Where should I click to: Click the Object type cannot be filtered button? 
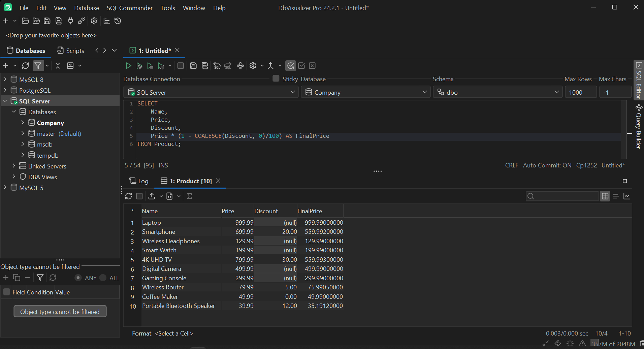pyautogui.click(x=60, y=311)
